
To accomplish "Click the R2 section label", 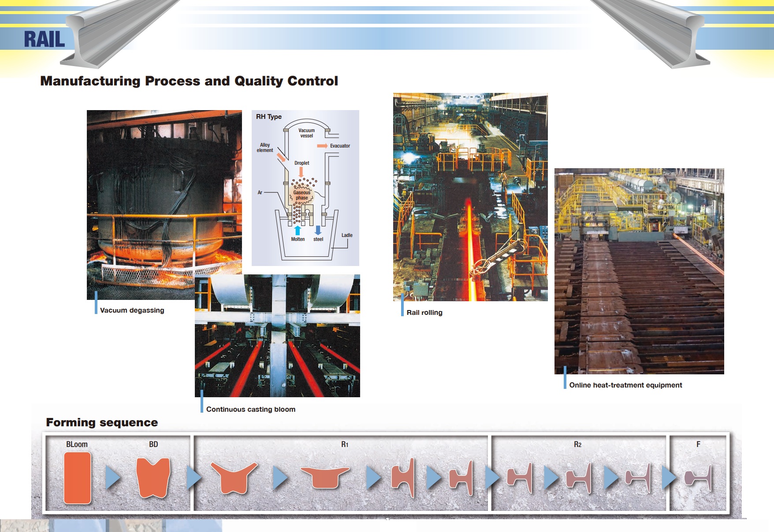I will (x=577, y=444).
